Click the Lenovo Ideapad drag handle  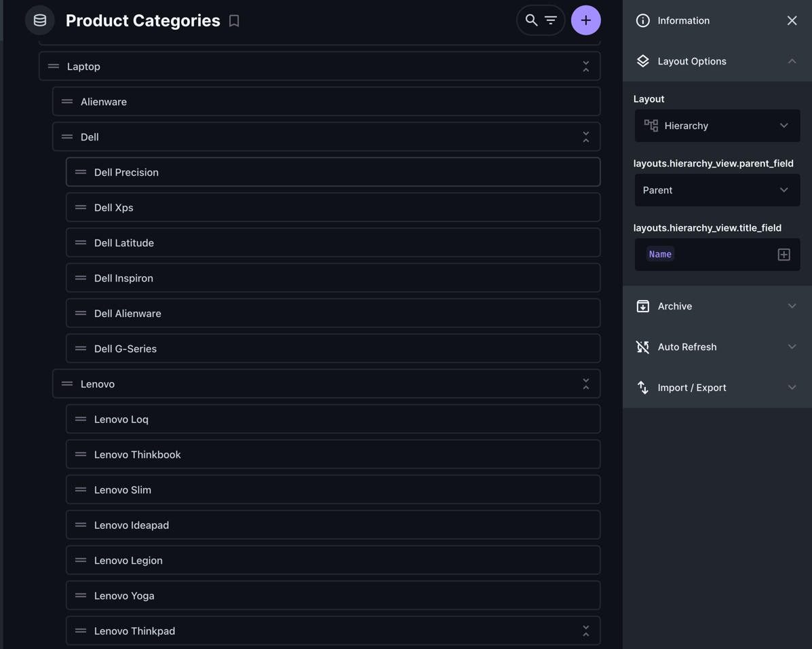80,525
